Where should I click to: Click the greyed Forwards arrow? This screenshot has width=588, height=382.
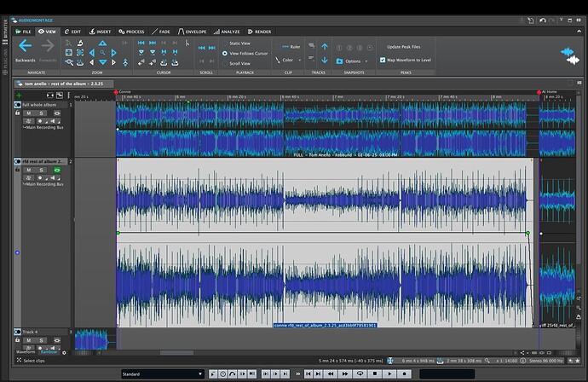click(48, 46)
